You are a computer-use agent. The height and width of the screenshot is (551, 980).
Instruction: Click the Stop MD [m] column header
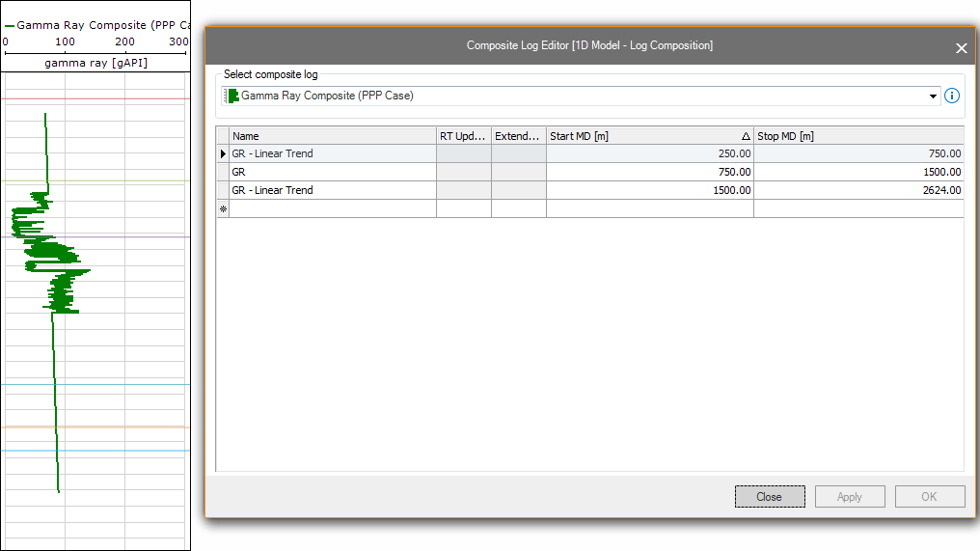(x=857, y=136)
